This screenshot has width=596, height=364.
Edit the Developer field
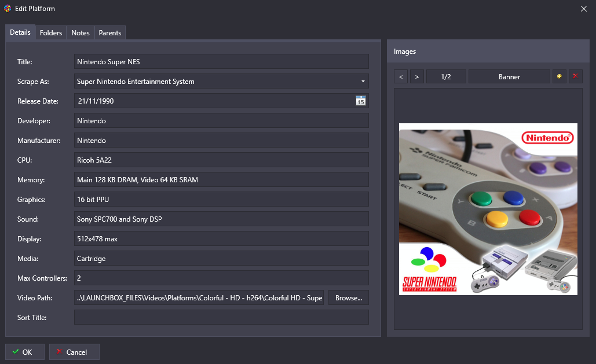click(221, 121)
